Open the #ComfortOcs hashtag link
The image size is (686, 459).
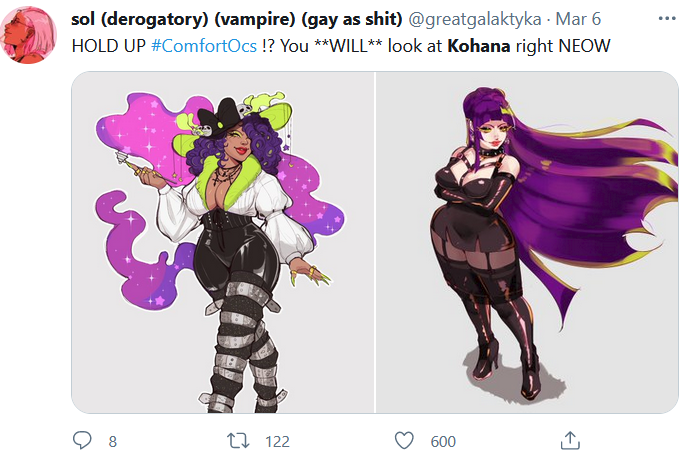[x=204, y=46]
